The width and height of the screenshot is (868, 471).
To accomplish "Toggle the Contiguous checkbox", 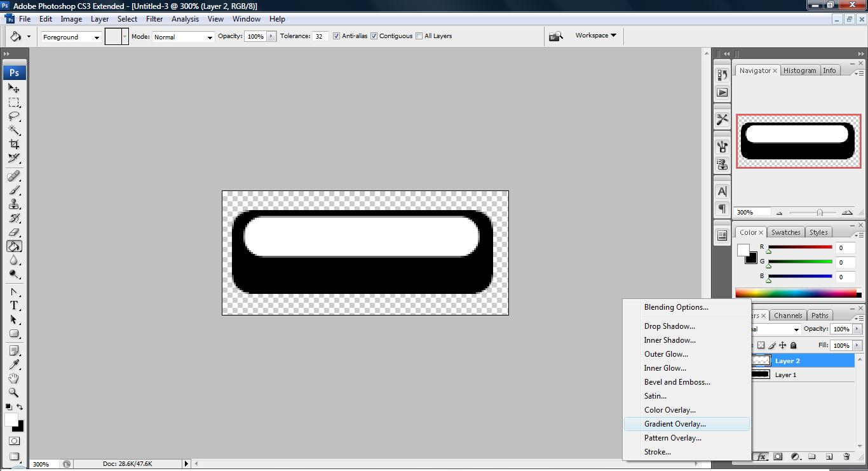I will [x=374, y=36].
